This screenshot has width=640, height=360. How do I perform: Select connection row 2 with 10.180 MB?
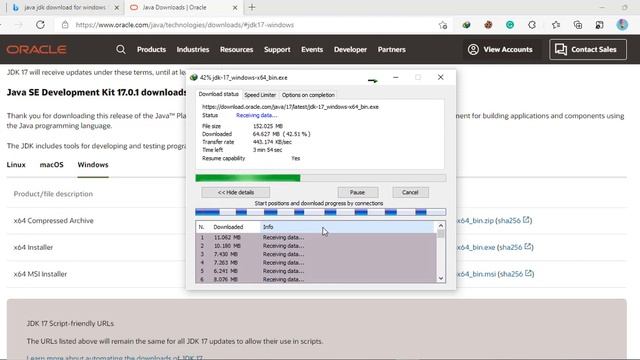[x=316, y=246]
